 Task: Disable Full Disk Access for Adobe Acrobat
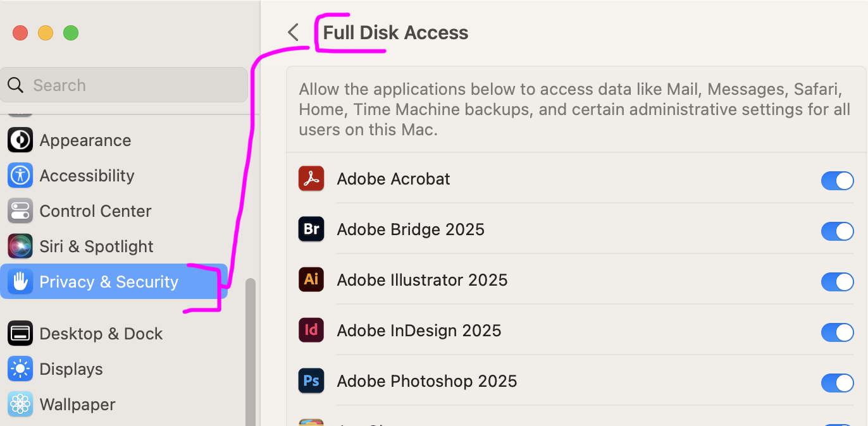coord(837,181)
